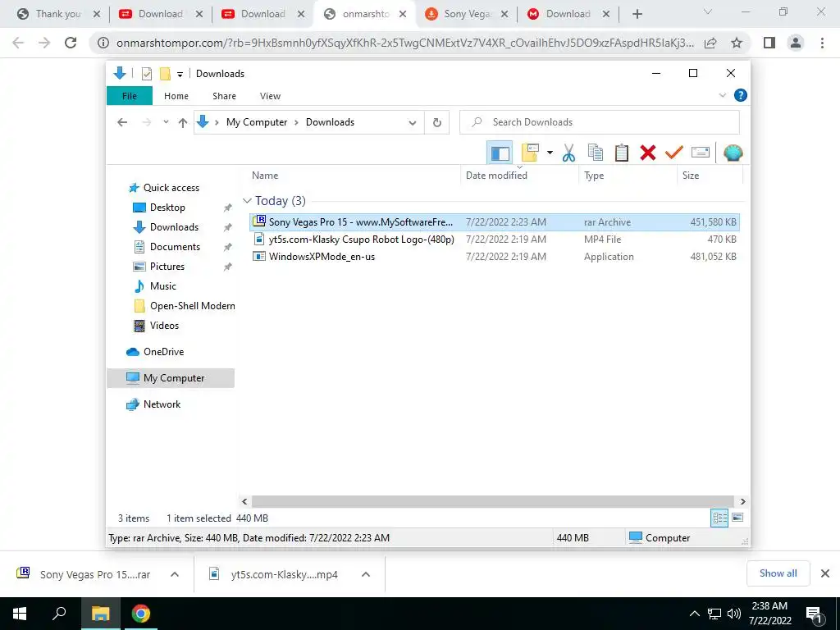Close the onmarshto browser tab
Screen dimensions: 840x630
point(403,15)
